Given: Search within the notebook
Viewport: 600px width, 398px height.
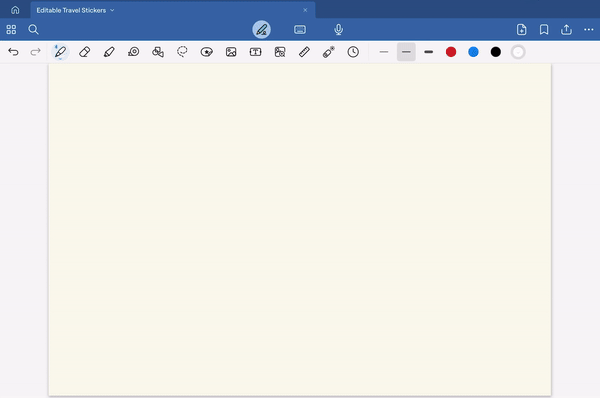Looking at the screenshot, I should [33, 29].
